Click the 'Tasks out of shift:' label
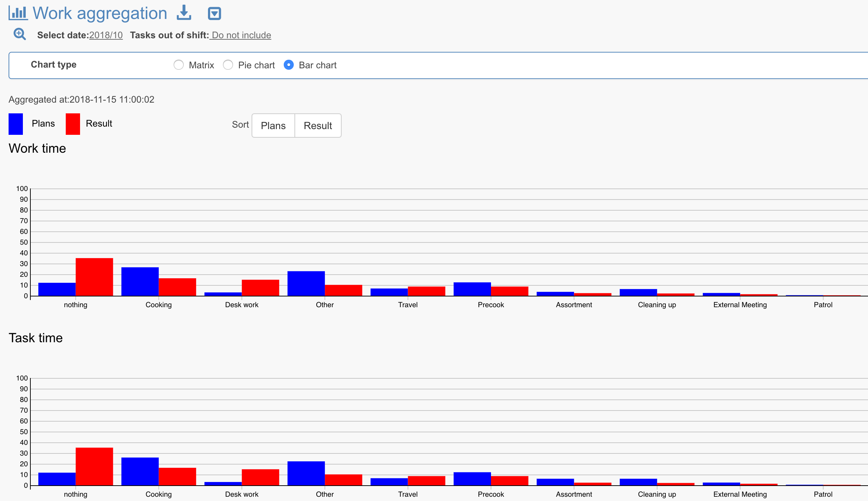The width and height of the screenshot is (868, 501). (169, 35)
